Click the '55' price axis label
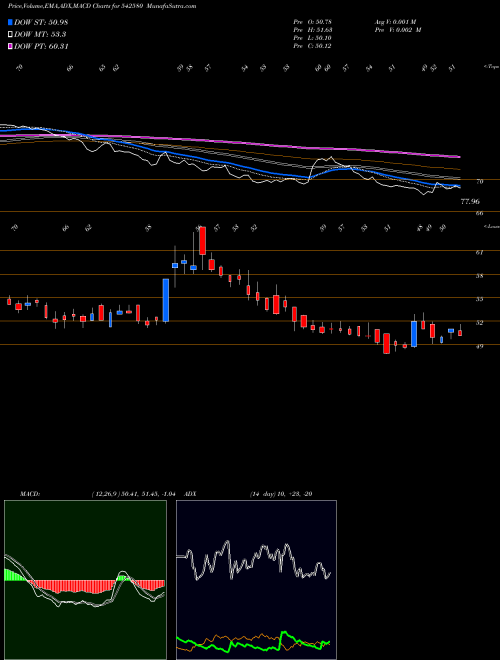Image resolution: width=500 pixels, height=660 pixels. (480, 299)
